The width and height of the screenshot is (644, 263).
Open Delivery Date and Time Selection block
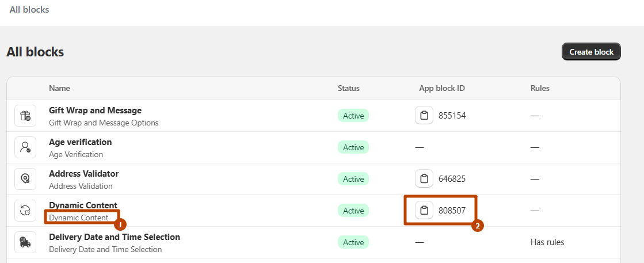(x=114, y=237)
